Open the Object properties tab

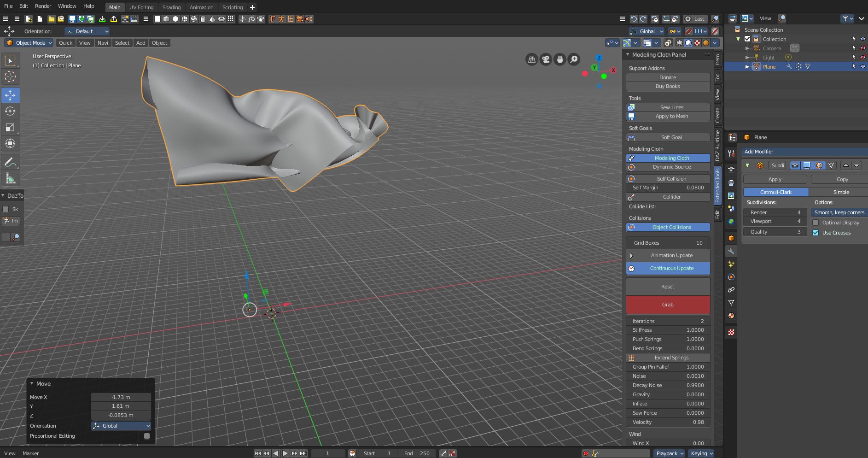point(731,238)
